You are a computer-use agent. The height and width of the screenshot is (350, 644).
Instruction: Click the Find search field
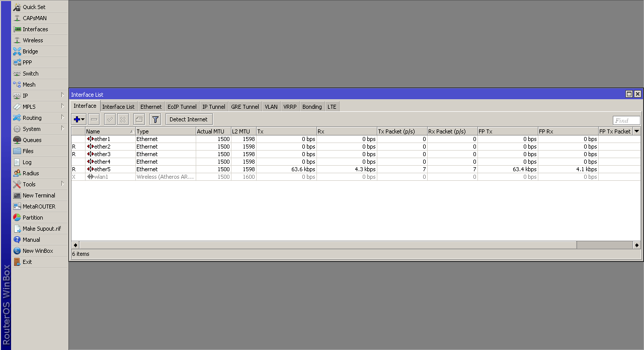click(626, 120)
